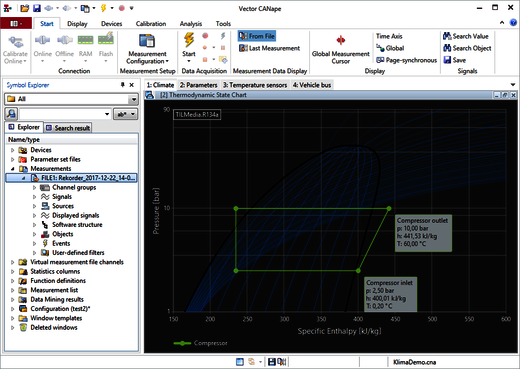Viewport: 520px width, 369px height.
Task: Select FILE1: Rekorder measurement file
Action: pos(71,178)
